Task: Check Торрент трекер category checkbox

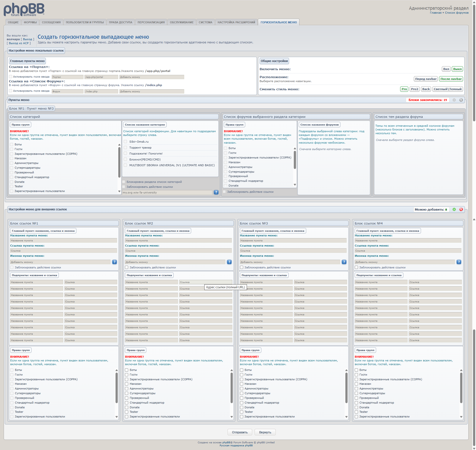Action: coord(125,148)
